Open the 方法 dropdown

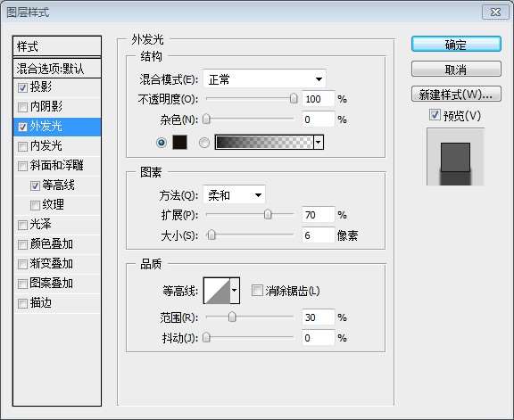point(234,195)
